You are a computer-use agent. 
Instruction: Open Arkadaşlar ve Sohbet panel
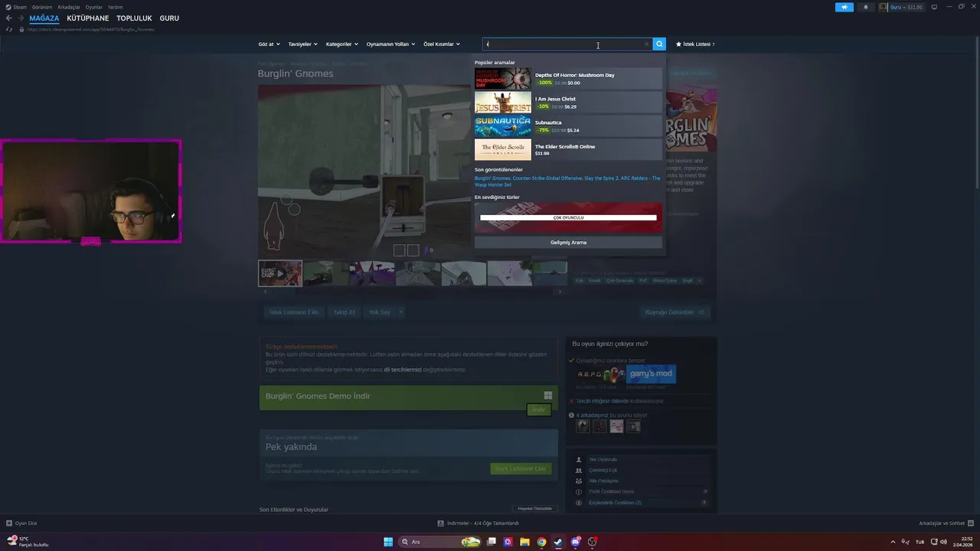coord(946,523)
